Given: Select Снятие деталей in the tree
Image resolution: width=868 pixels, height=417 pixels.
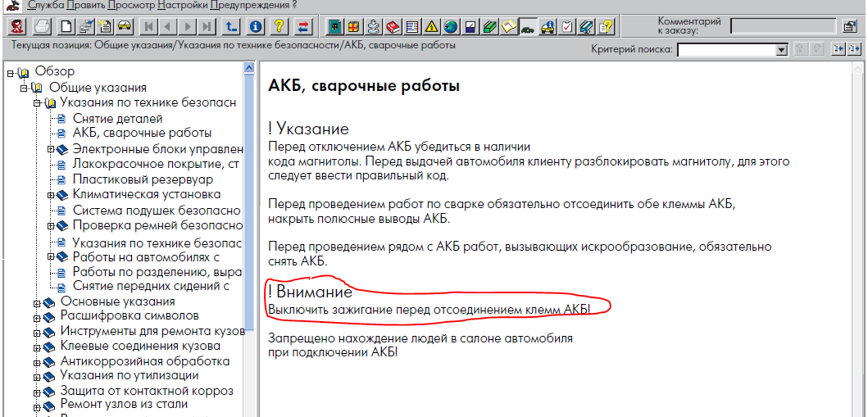Looking at the screenshot, I should [117, 119].
